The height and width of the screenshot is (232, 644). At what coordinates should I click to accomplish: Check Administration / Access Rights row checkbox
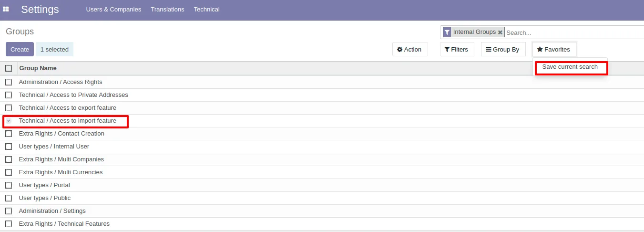[x=9, y=82]
